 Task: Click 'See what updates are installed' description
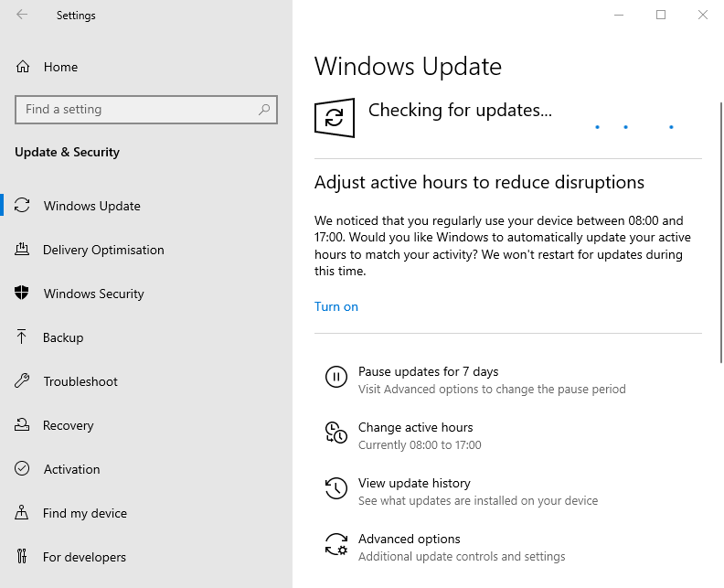478,501
